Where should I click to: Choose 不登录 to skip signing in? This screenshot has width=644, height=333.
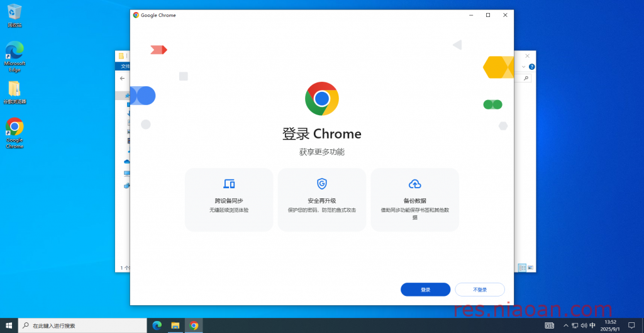point(480,290)
